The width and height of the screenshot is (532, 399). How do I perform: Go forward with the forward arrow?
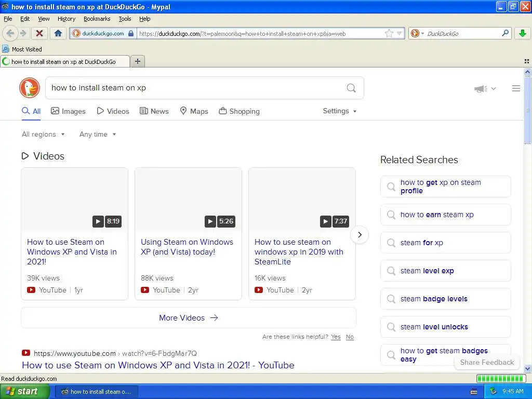23,33
